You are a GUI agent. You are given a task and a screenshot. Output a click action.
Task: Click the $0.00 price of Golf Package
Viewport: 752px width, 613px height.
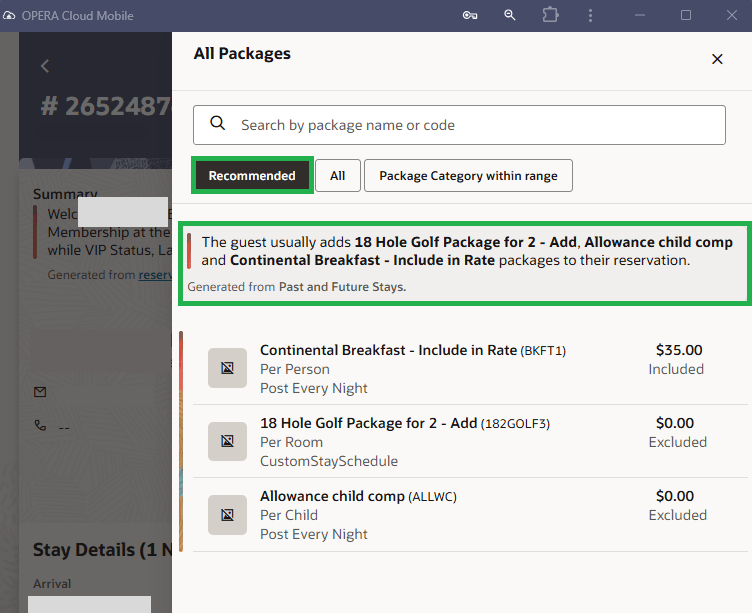click(x=675, y=423)
